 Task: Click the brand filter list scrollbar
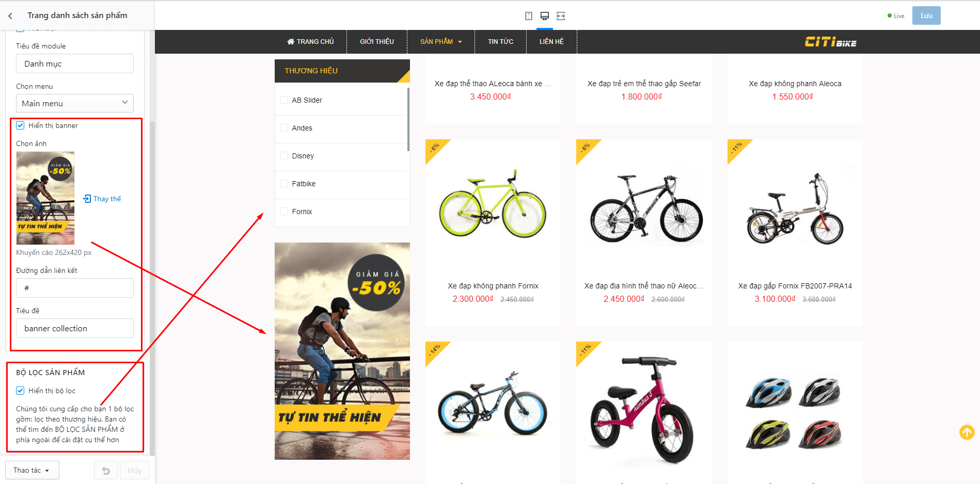pos(408,119)
